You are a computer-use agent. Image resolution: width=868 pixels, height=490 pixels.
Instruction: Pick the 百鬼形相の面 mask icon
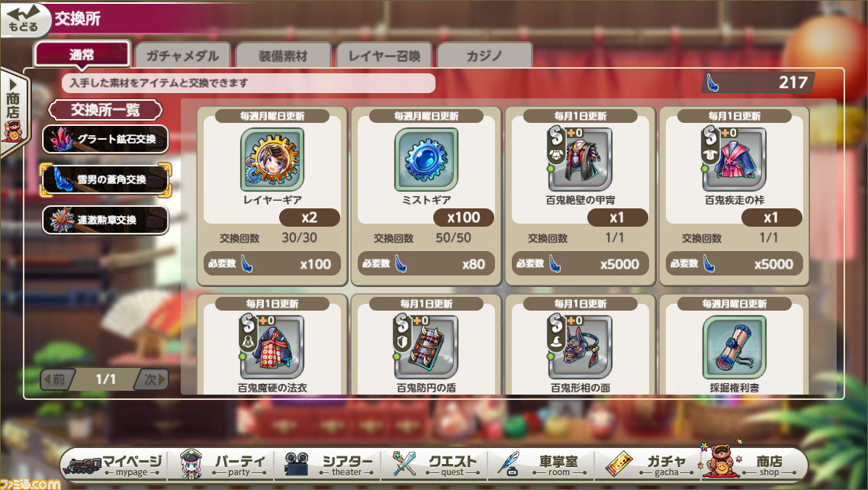(x=580, y=347)
